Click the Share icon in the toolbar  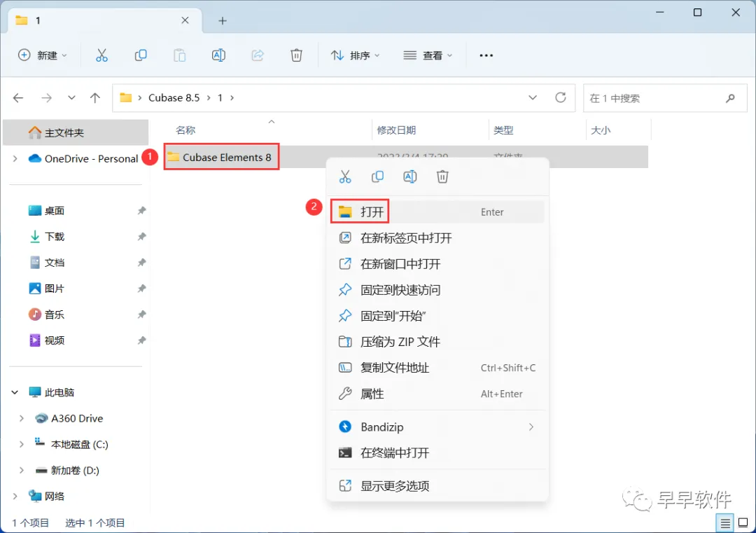258,55
